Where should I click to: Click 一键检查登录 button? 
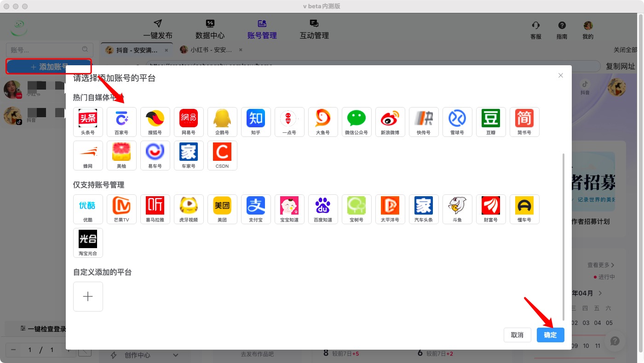tap(43, 329)
